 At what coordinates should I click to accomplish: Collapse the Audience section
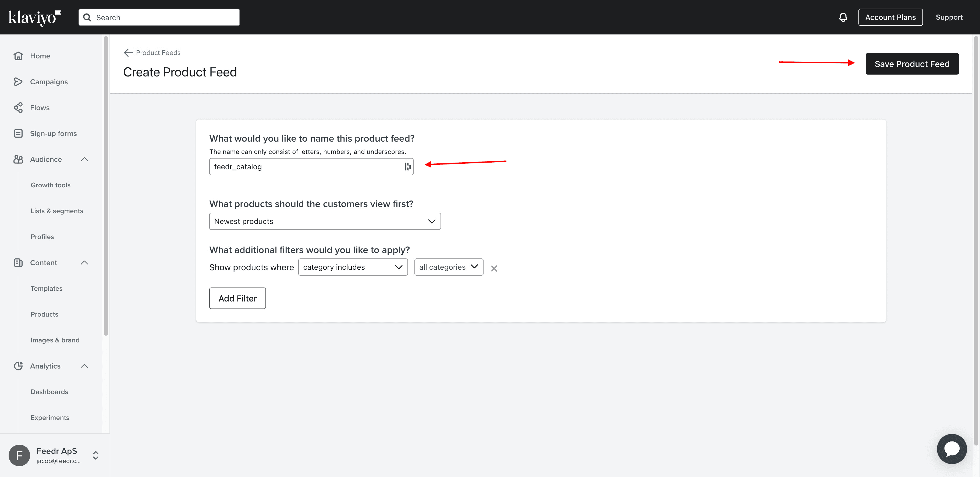(84, 159)
